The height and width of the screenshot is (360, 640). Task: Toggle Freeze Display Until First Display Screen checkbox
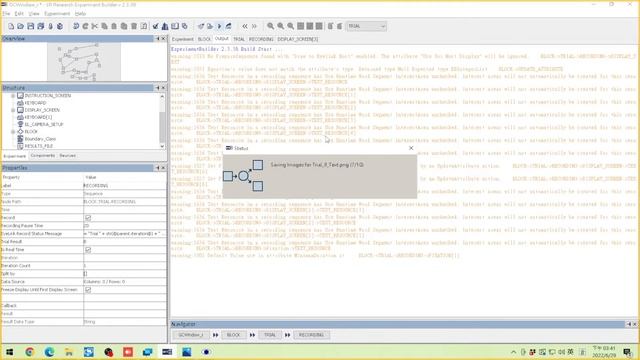88,289
